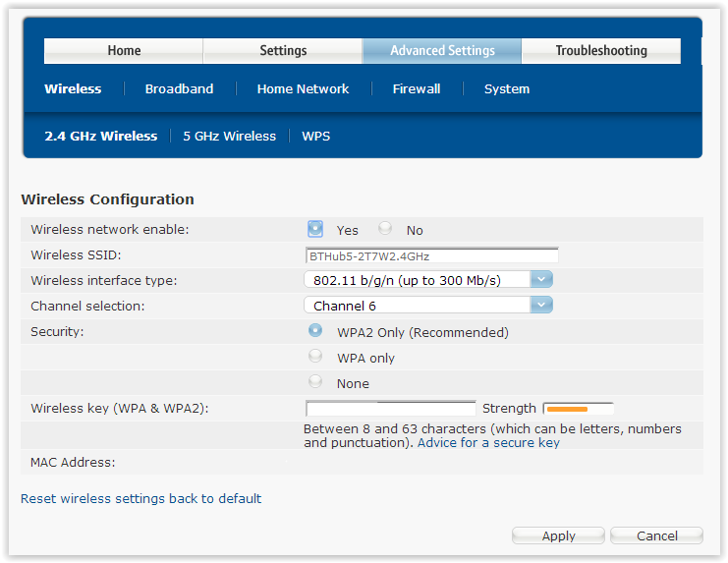The image size is (728, 563).
Task: Open the System section
Action: click(x=507, y=88)
